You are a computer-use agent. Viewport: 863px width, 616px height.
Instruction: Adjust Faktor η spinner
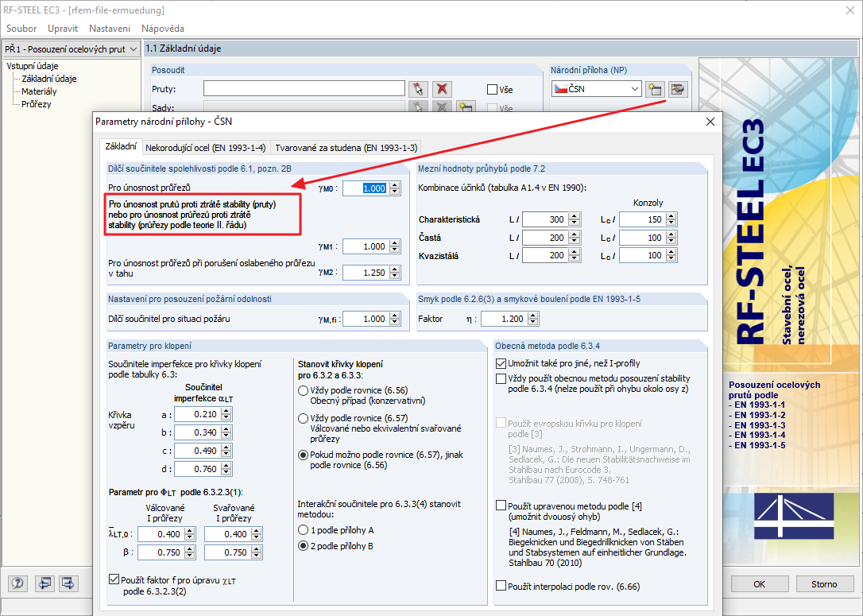coord(532,319)
